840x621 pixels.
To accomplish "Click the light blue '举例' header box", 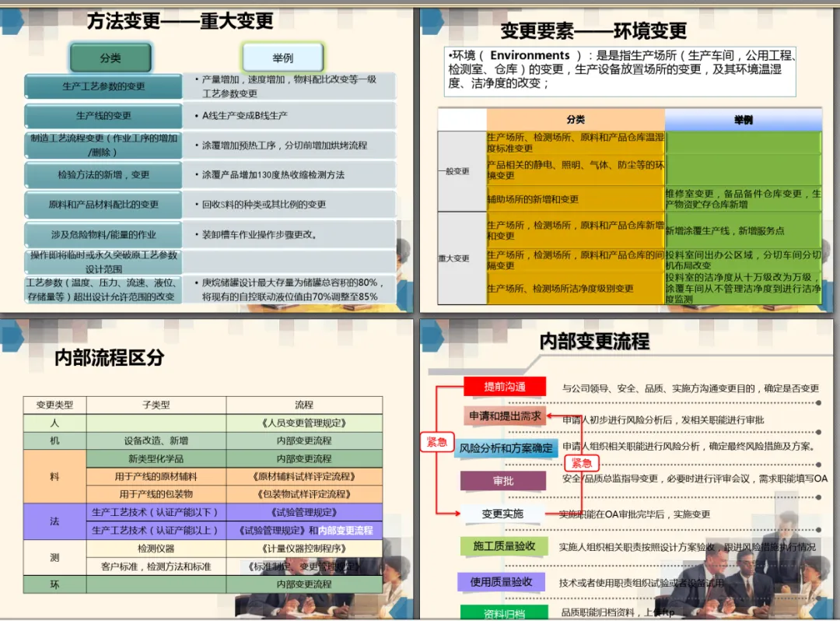I will click(x=283, y=58).
